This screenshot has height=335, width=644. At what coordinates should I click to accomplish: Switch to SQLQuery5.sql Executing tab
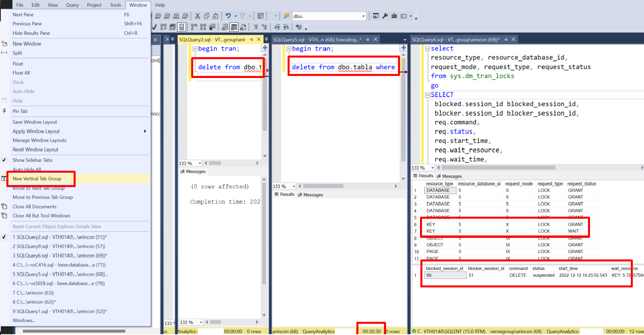(x=317, y=40)
